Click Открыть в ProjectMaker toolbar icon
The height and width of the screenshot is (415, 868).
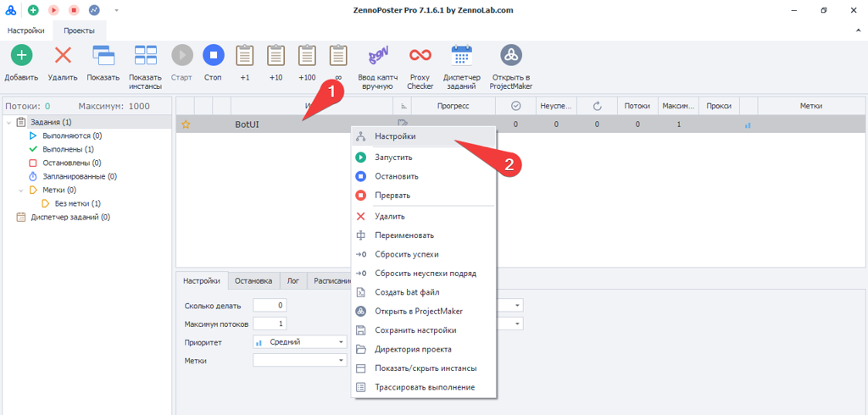click(510, 56)
